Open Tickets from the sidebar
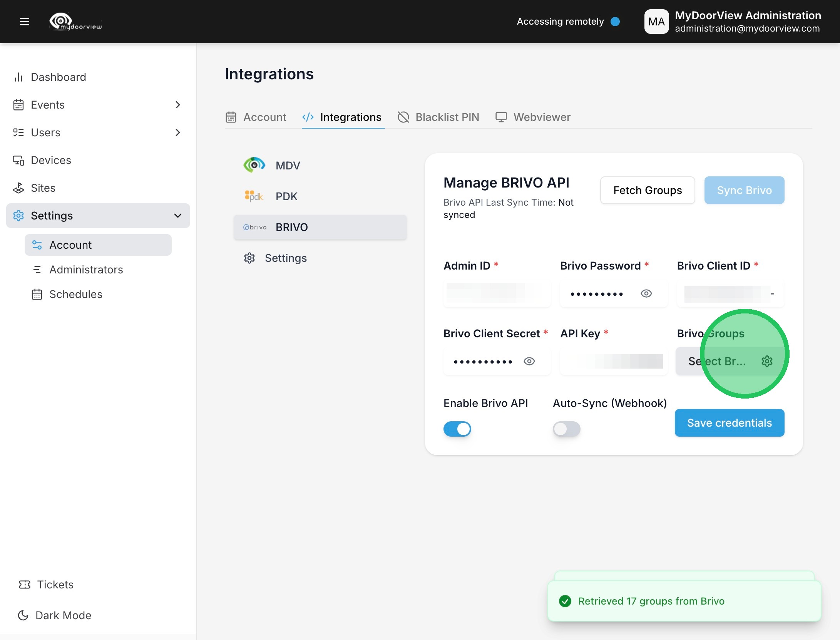Viewport: 840px width, 640px height. point(55,585)
